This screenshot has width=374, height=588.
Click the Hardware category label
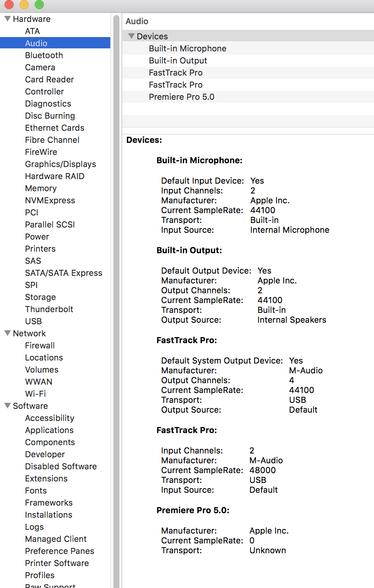pyautogui.click(x=32, y=19)
